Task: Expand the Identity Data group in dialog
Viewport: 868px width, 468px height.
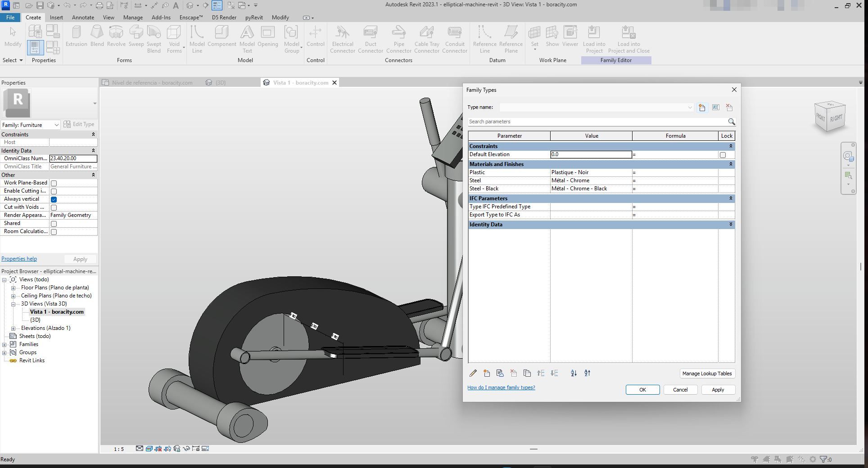Action: 730,225
